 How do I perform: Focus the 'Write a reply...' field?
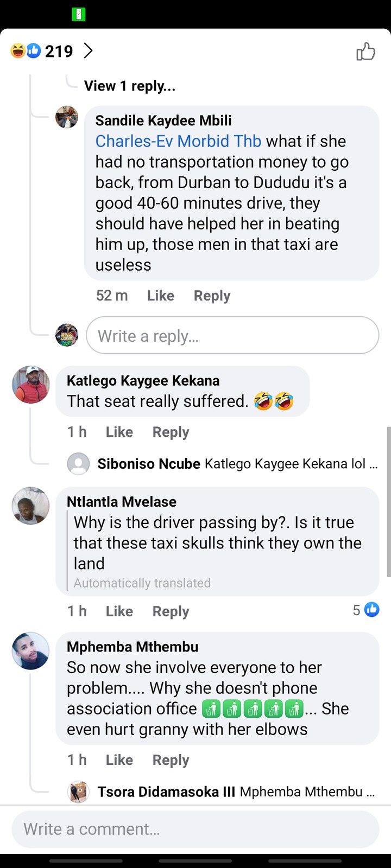(232, 336)
